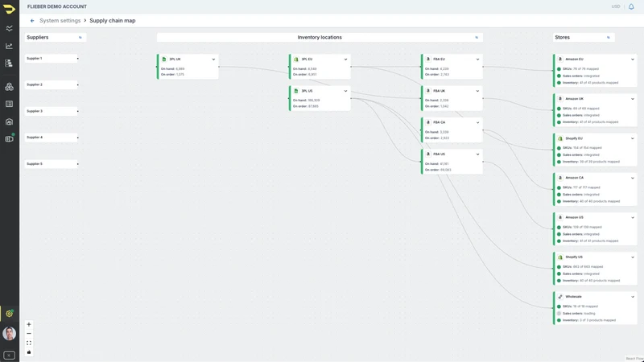Image resolution: width=644 pixels, height=362 pixels.
Task: Open the line chart sidebar icon
Action: (x=9, y=46)
